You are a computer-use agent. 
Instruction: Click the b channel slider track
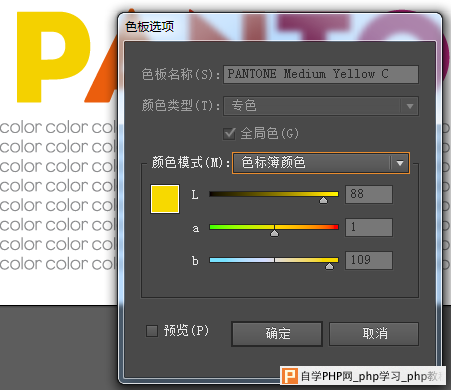[274, 260]
